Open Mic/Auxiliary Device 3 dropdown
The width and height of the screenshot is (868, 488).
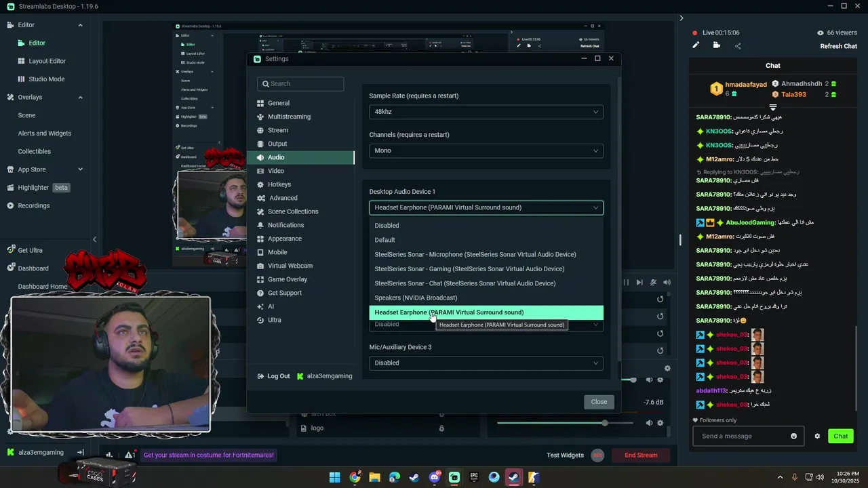(x=486, y=363)
